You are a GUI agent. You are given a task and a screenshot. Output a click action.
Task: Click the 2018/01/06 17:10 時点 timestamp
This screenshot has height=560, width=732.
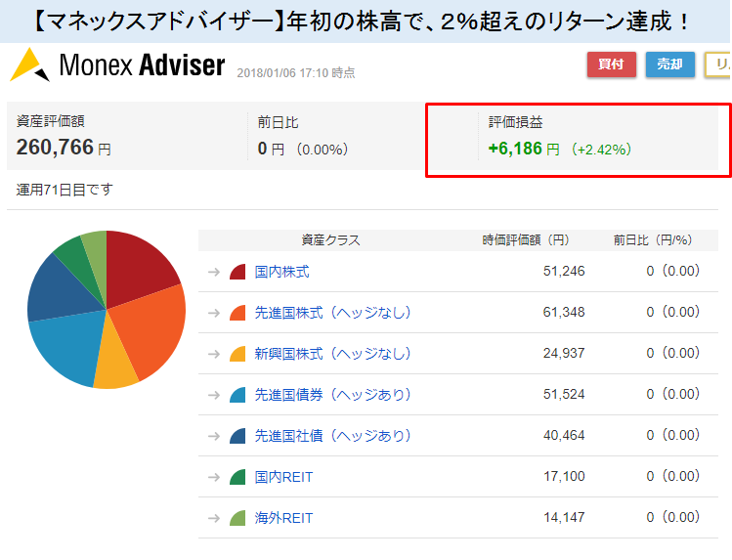point(296,72)
